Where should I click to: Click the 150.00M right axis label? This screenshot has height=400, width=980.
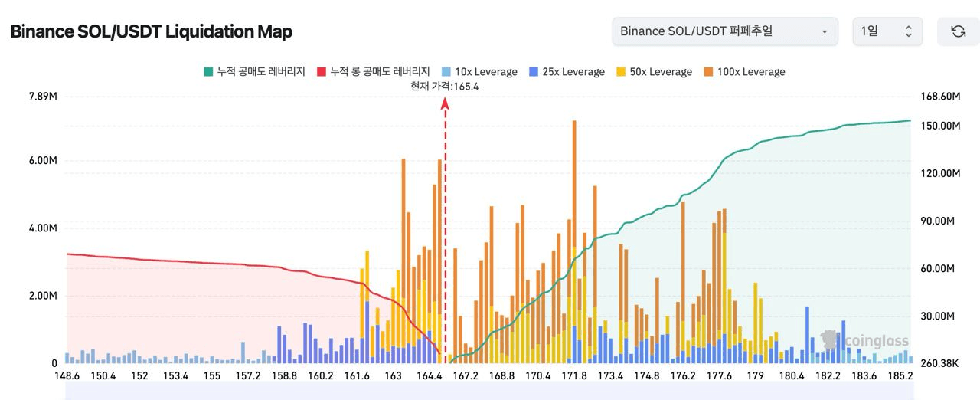[x=939, y=126]
